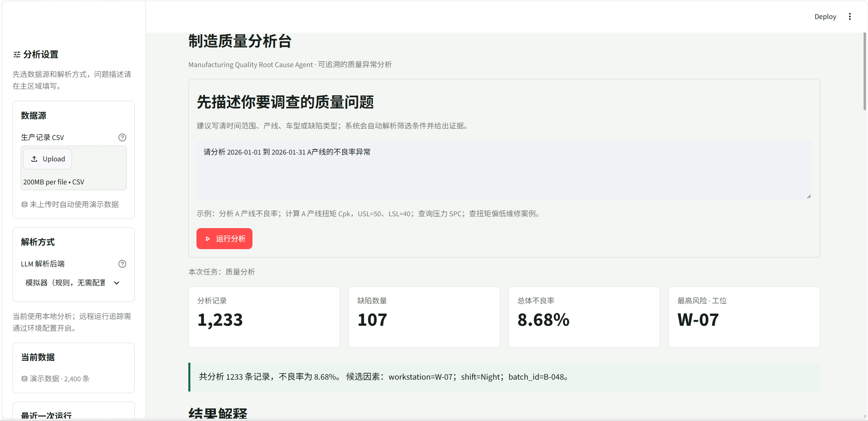The image size is (868, 421).
Task: Click the 最高风险 · 工位 W-07 value
Action: point(698,320)
